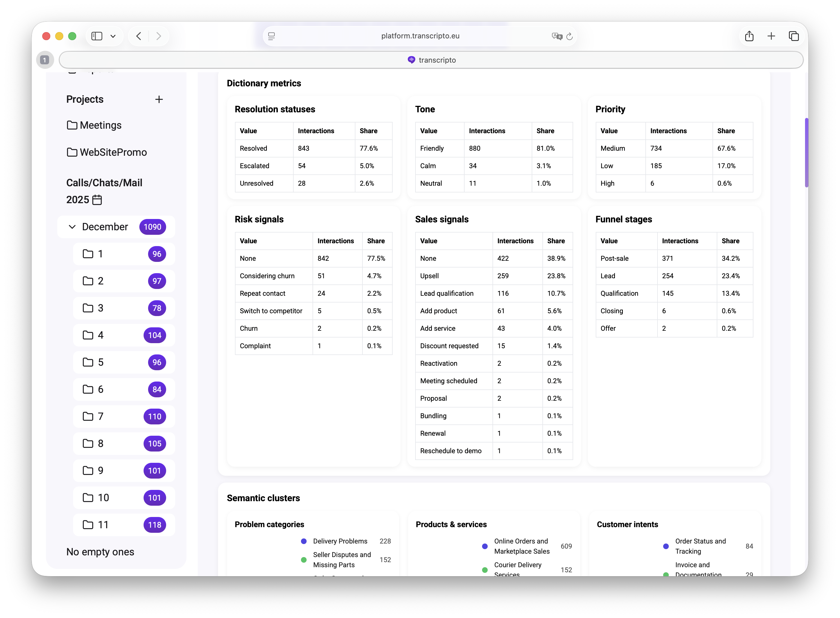
Task: Toggle the No empty ones filter
Action: [100, 552]
